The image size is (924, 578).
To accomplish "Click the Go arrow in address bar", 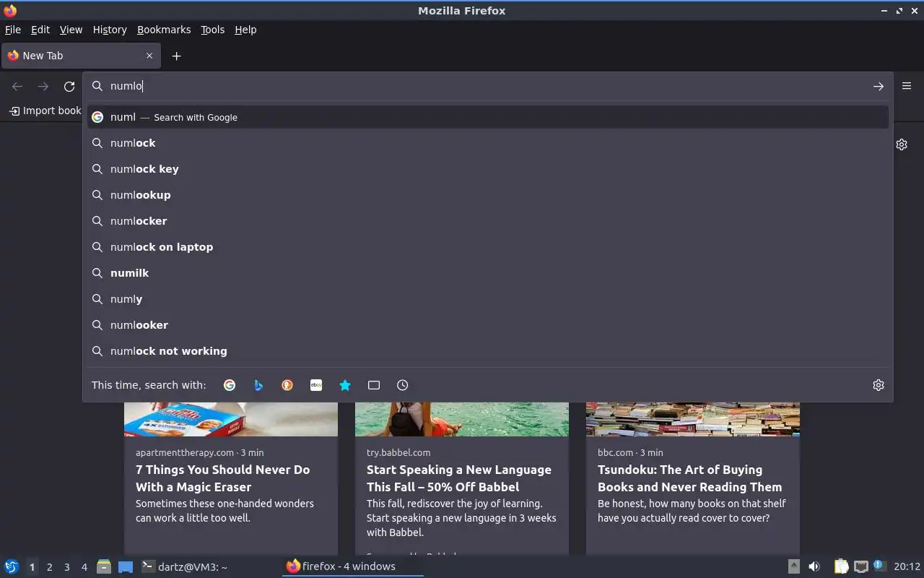I will (x=878, y=86).
